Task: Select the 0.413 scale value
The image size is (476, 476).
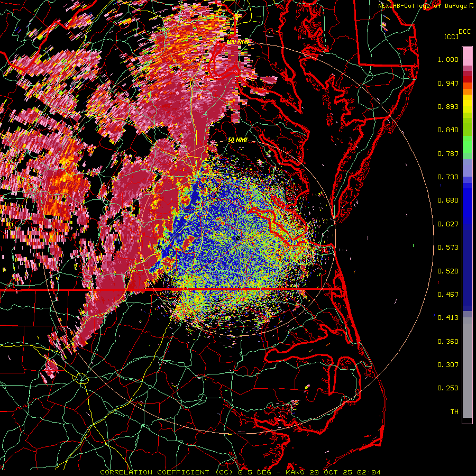Action: 448,318
